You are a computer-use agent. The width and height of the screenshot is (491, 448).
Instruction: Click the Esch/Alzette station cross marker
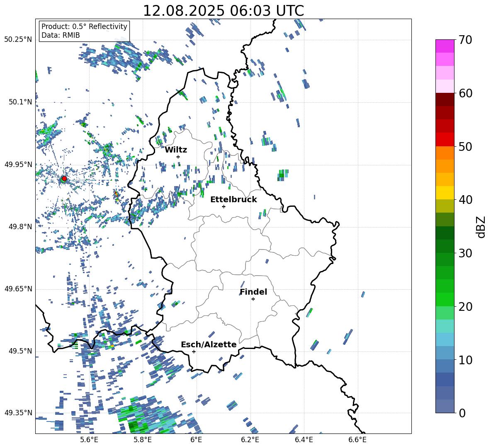click(194, 351)
